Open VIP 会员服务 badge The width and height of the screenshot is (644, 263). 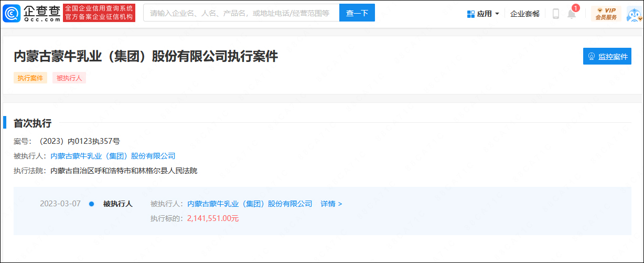[606, 14]
